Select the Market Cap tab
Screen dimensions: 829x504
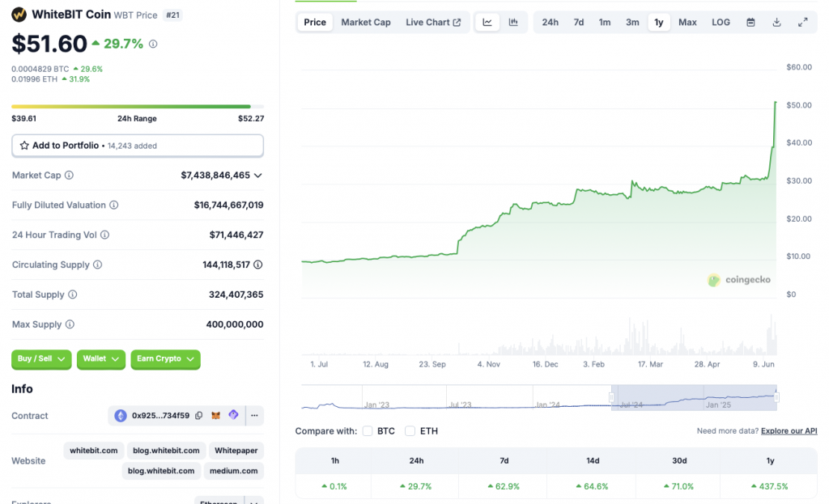point(366,22)
